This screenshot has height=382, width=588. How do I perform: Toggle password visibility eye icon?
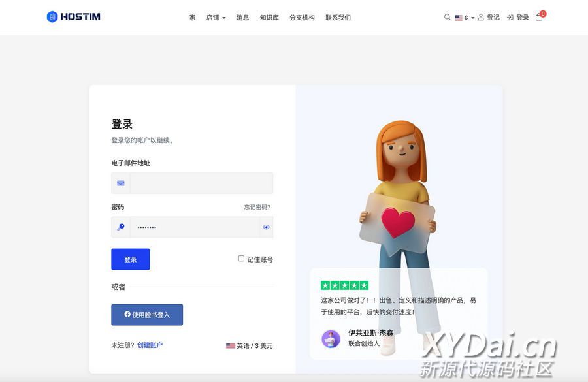266,227
